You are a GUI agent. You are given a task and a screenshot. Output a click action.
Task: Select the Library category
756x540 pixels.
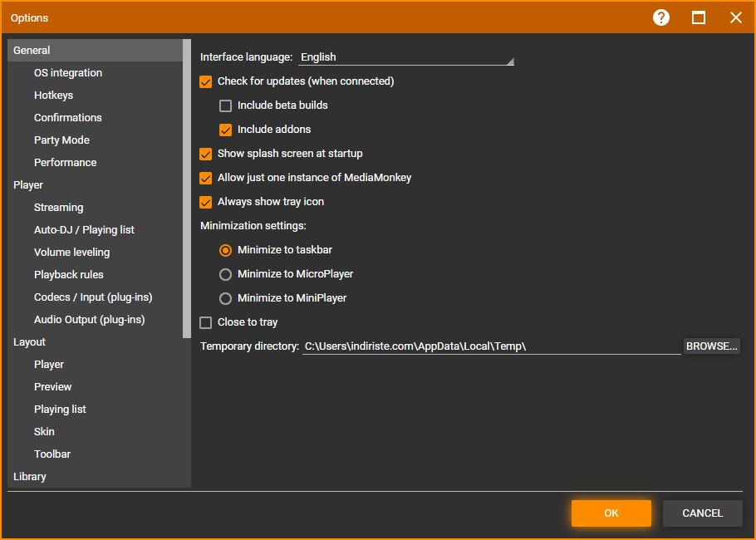(x=30, y=476)
